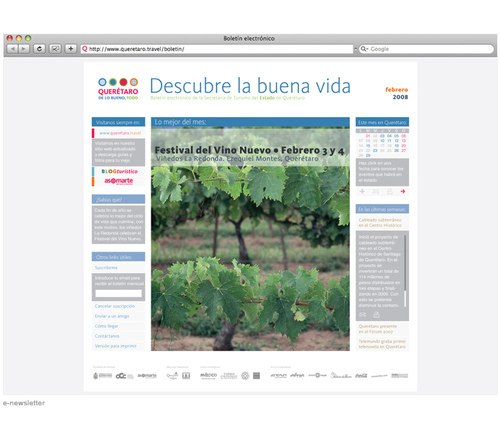Open the BLOGturístico link
The width and height of the screenshot is (500, 430).
119,171
